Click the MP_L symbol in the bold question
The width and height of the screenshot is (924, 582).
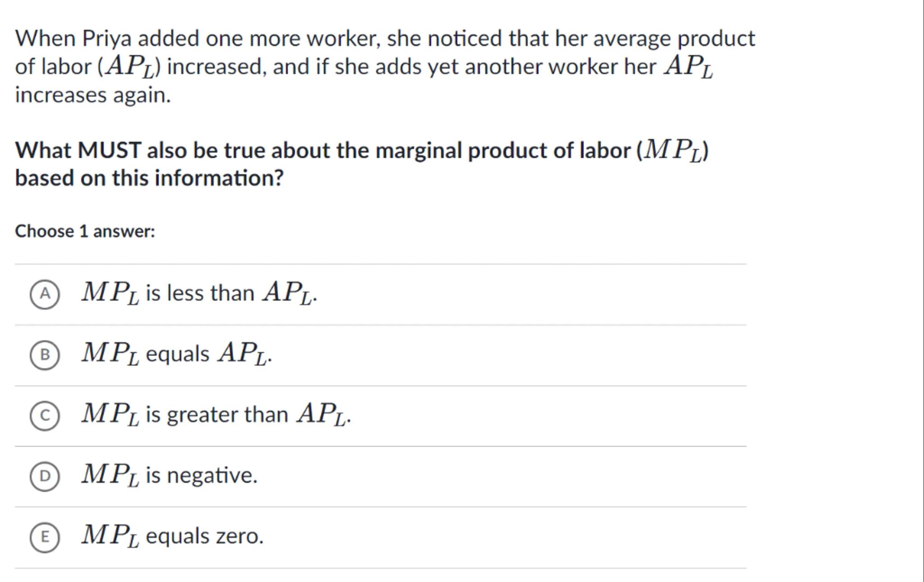click(x=673, y=150)
